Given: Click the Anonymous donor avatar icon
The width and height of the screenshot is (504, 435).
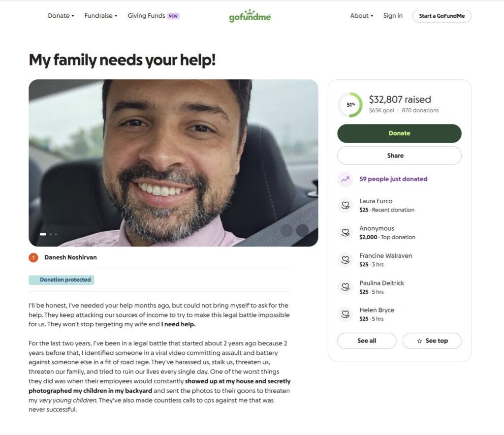Looking at the screenshot, I should click(345, 232).
